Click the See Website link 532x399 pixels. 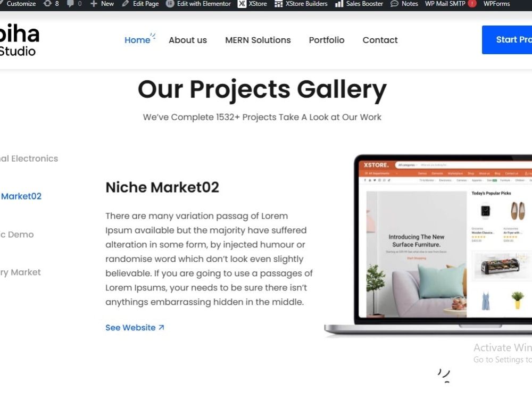pyautogui.click(x=135, y=327)
